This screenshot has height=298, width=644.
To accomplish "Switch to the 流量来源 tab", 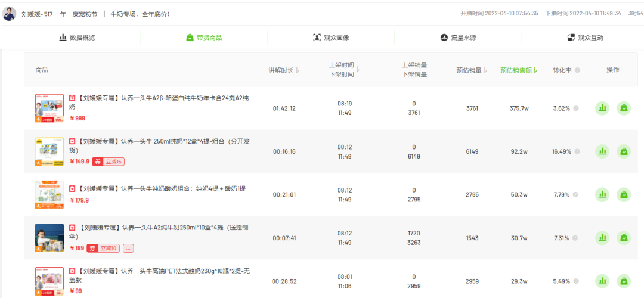I will tap(458, 38).
